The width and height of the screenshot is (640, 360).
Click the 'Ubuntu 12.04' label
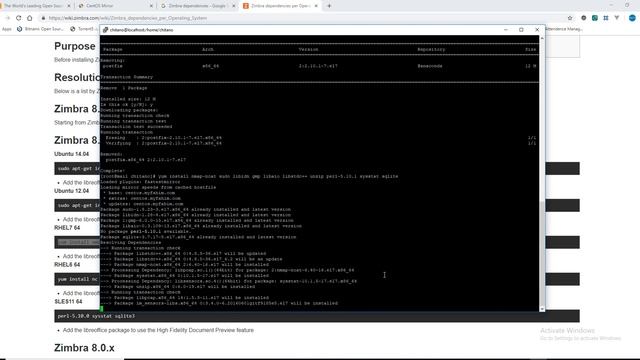tap(71, 191)
